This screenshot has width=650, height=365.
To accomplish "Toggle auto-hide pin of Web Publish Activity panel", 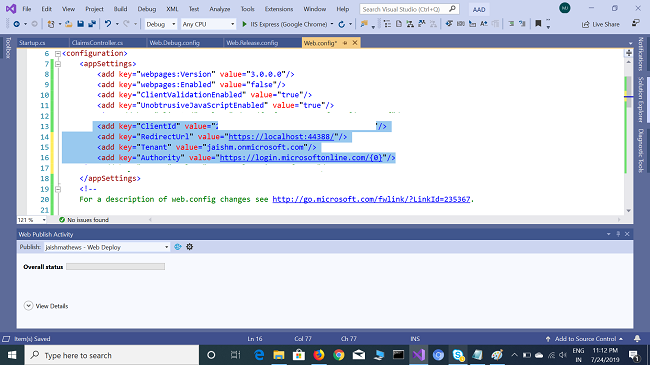I will click(618, 234).
